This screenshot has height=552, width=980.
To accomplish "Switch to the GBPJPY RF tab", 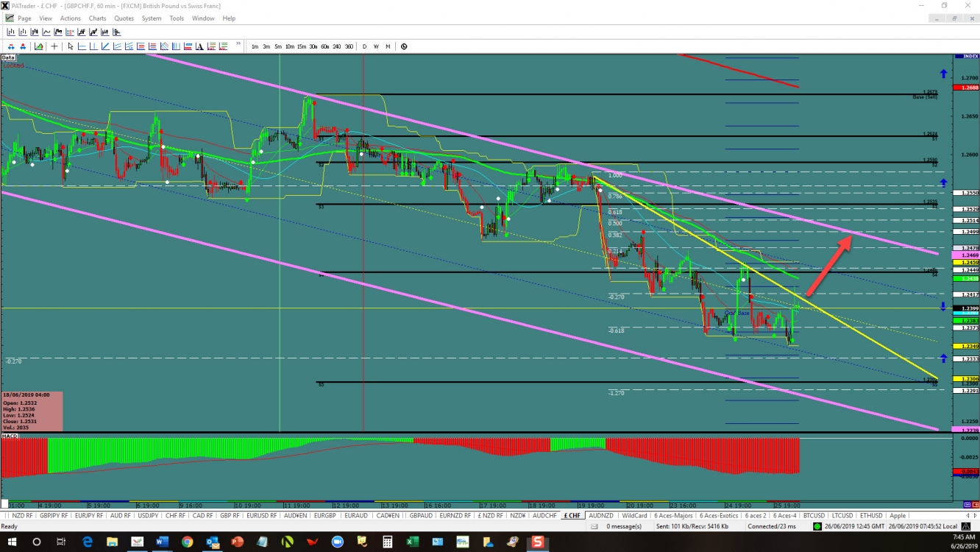I will pos(54,515).
